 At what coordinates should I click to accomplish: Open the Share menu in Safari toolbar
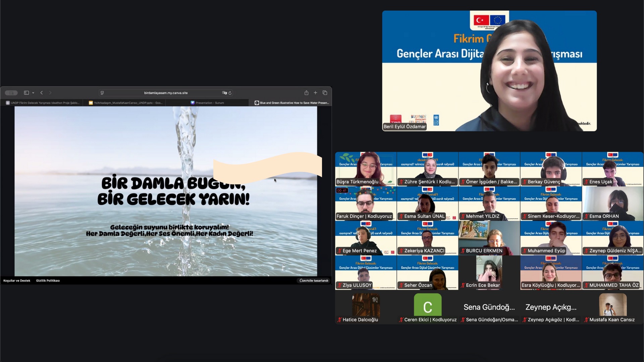point(307,93)
